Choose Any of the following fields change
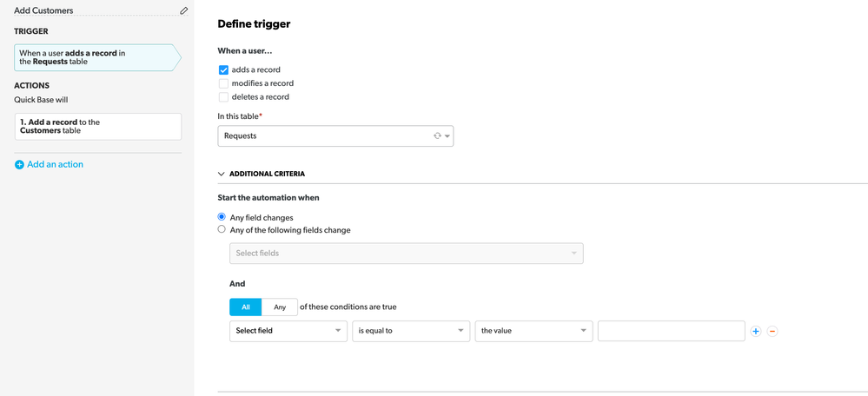This screenshot has height=396, width=868. (x=222, y=229)
